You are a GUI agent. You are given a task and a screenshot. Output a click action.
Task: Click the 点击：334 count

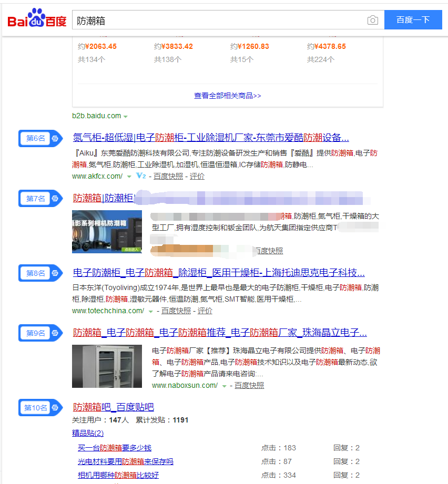coord(279,475)
